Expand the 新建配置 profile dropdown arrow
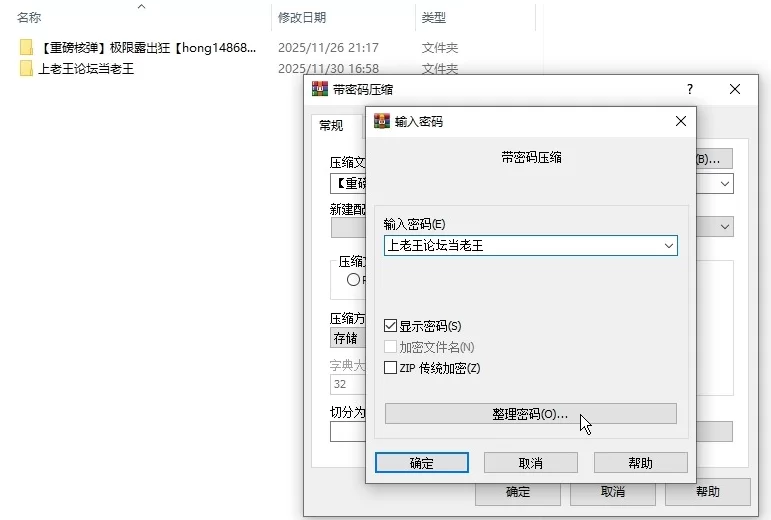771x520 pixels. [724, 227]
